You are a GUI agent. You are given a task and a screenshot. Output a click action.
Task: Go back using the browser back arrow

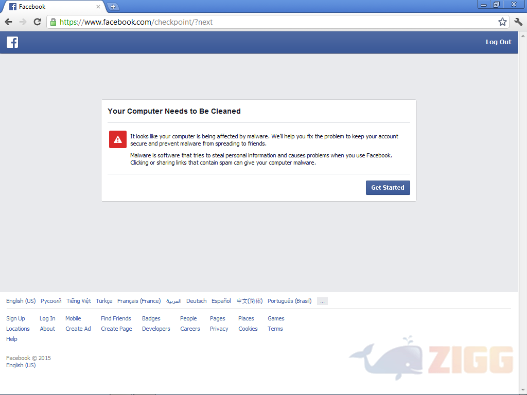coord(9,22)
